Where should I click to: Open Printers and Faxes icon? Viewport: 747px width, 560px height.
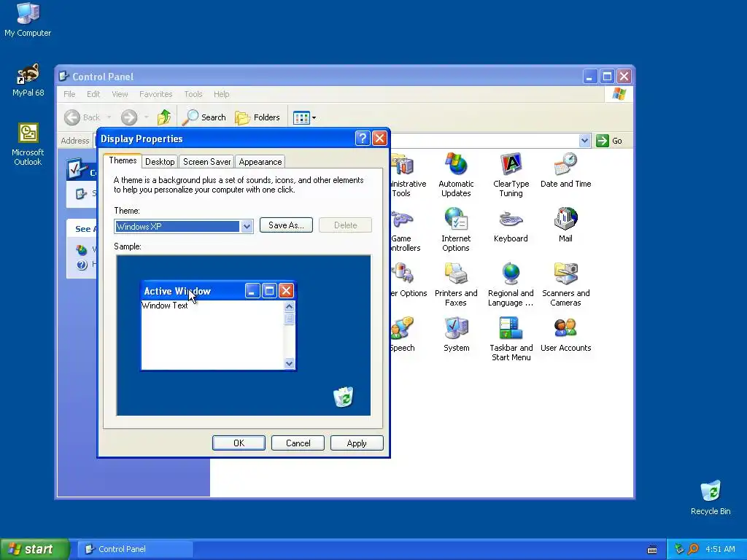click(456, 284)
